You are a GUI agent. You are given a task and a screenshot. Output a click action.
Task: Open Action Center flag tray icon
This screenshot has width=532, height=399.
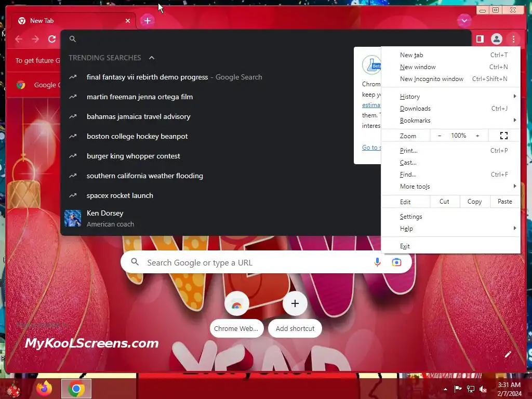point(458,389)
